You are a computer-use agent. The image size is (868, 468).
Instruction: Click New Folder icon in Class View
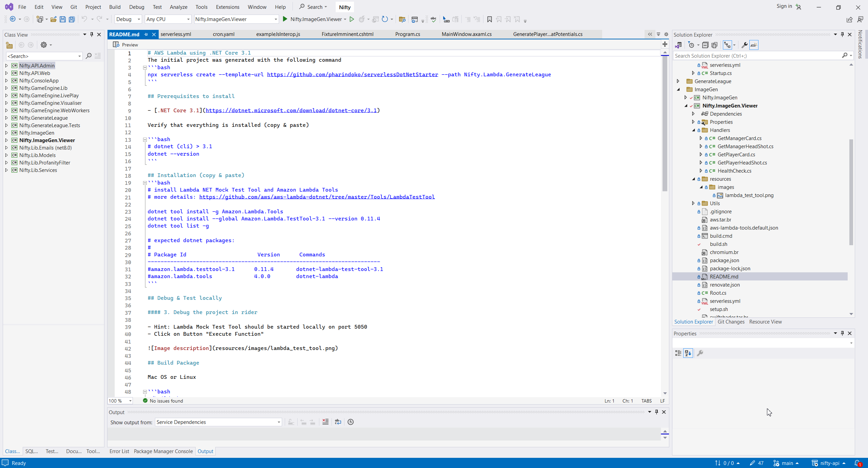tap(9, 45)
